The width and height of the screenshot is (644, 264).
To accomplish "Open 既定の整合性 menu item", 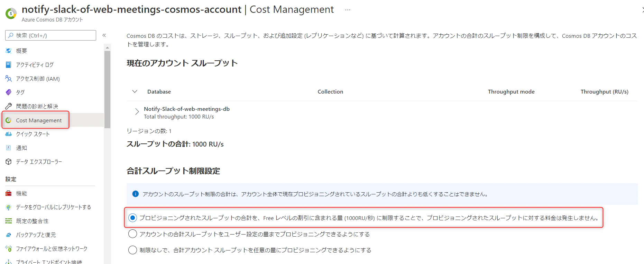I will (x=32, y=221).
